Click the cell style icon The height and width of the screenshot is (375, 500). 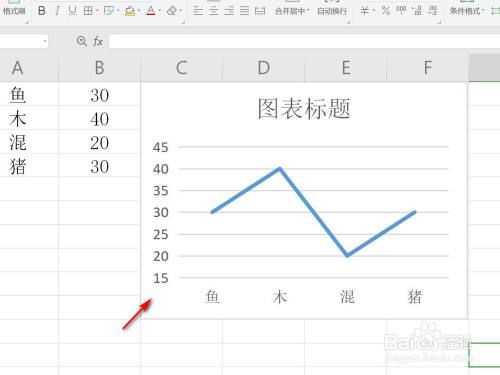[109, 11]
